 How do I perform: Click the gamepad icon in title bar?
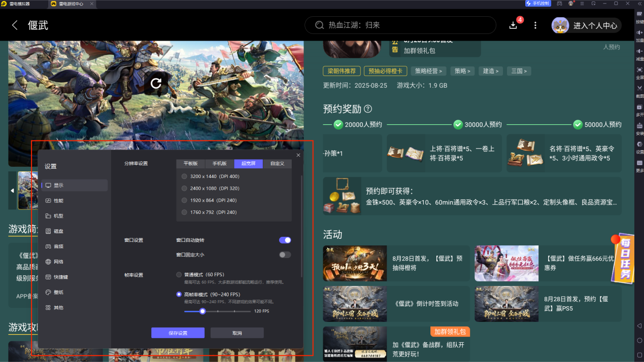coord(559,4)
